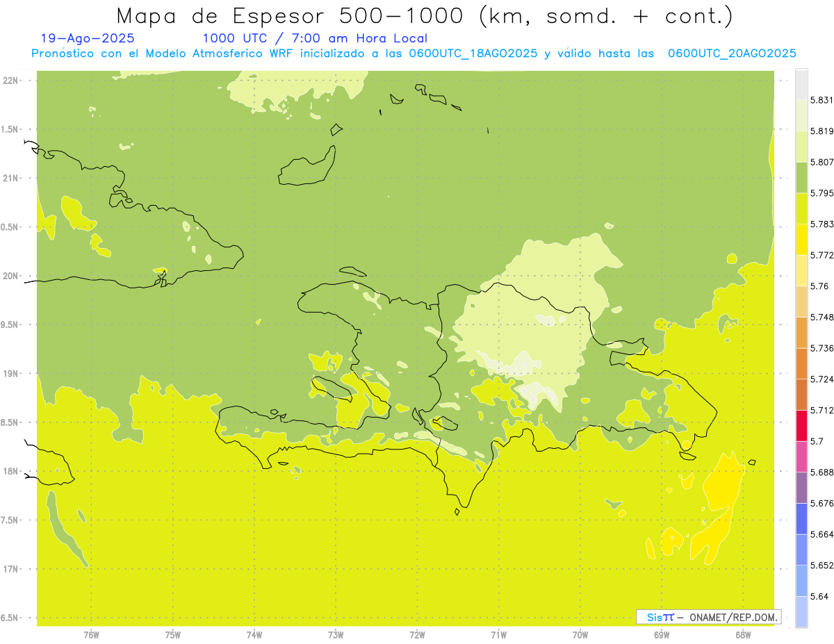The height and width of the screenshot is (644, 834).
Task: Click the "0600UTC_18AGO2025" initialization time
Action: 473,53
